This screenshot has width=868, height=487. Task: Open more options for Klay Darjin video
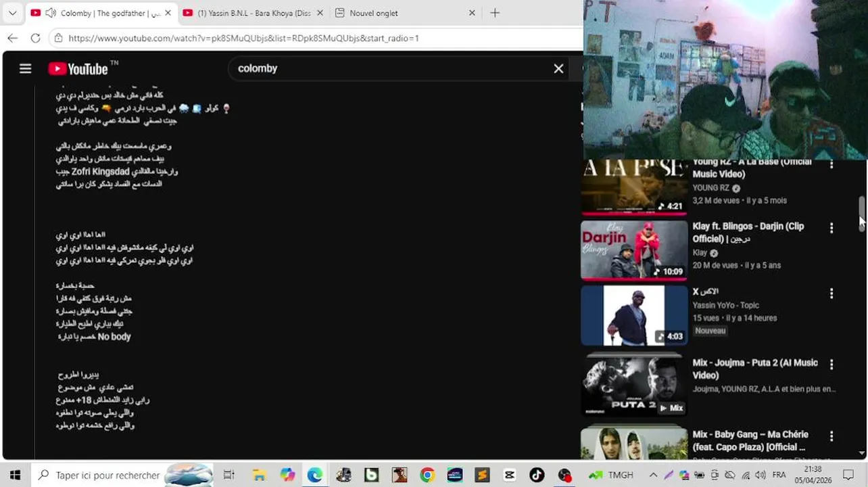(x=831, y=228)
